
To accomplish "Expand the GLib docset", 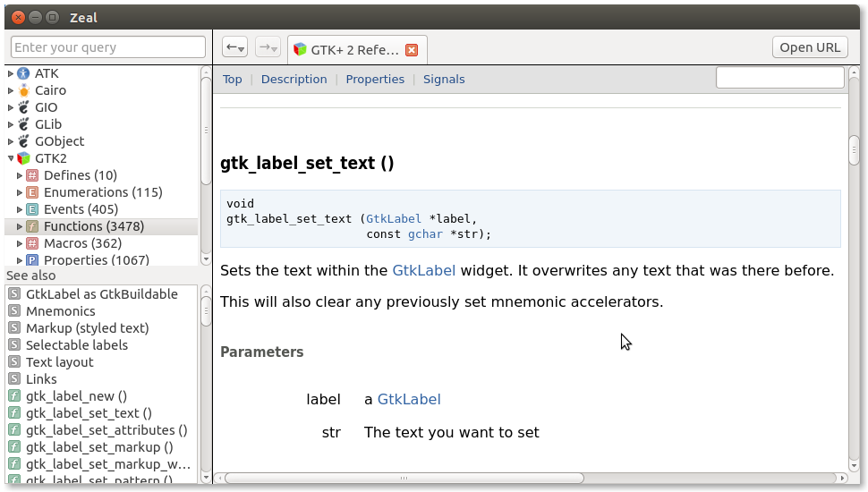I will 11,124.
